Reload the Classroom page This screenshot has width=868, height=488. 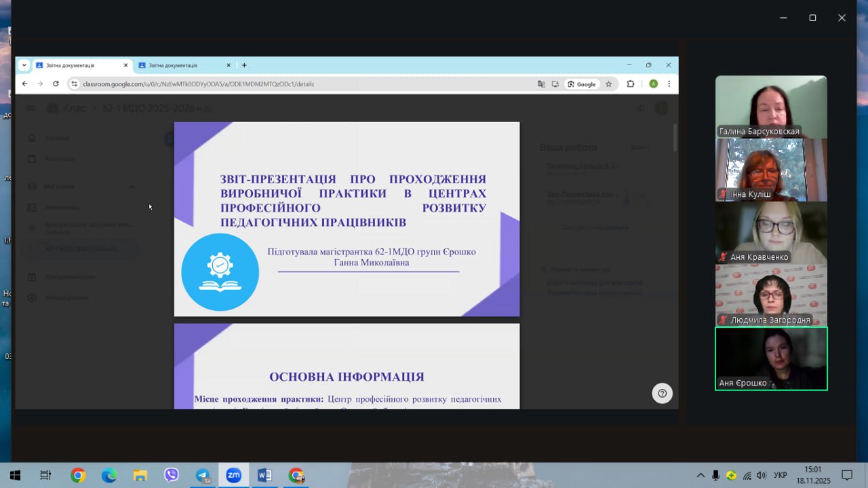pyautogui.click(x=56, y=84)
